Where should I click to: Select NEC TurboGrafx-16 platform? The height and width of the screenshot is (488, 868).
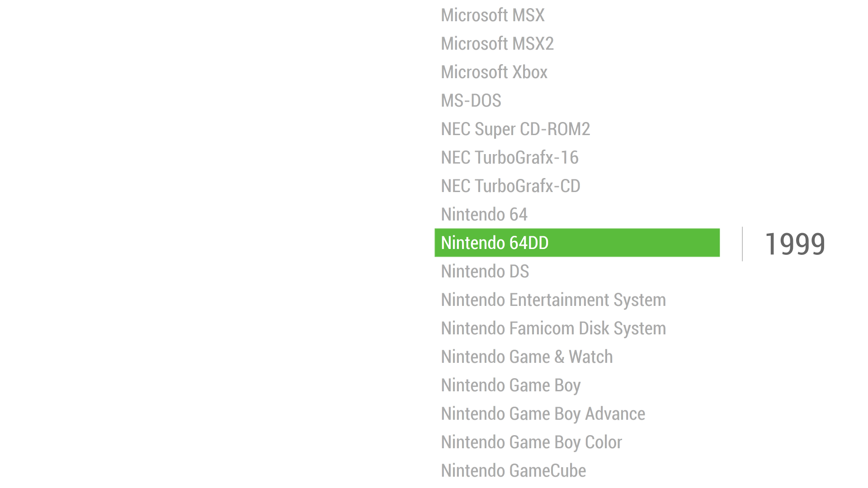[x=509, y=158]
